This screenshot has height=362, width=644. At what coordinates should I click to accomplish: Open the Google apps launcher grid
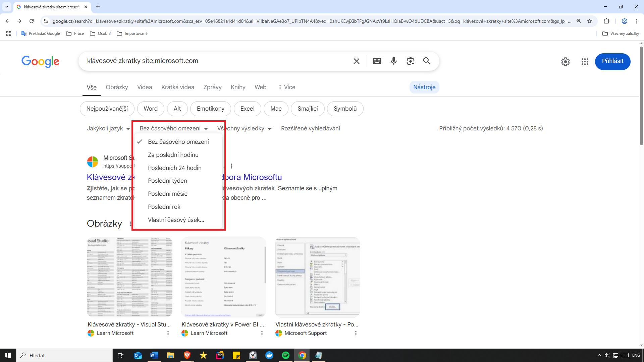(585, 62)
